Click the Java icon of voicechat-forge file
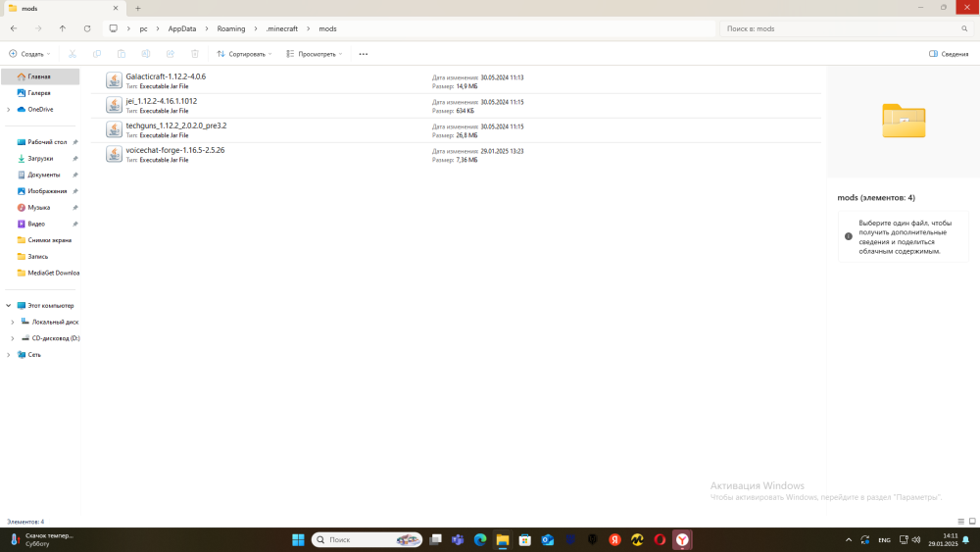 (114, 154)
